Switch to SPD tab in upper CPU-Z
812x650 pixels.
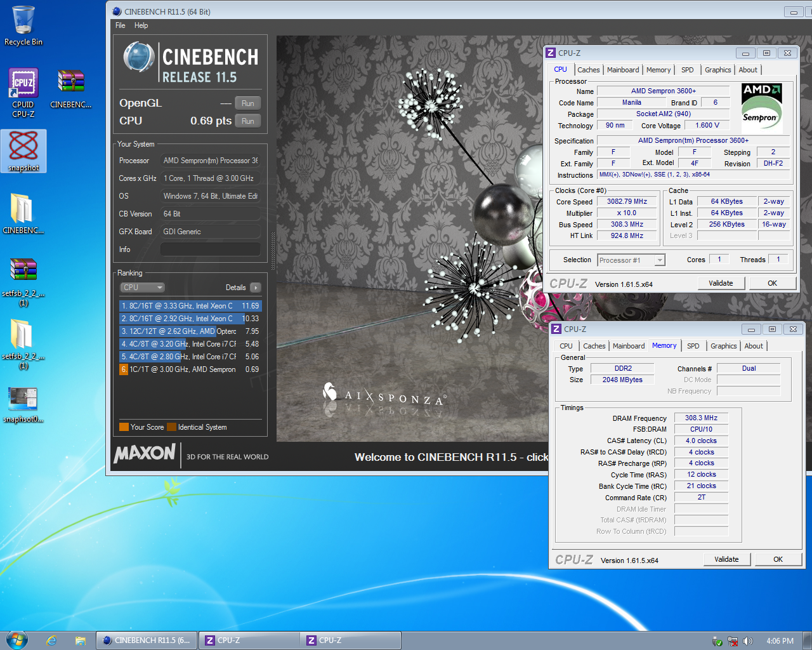688,70
